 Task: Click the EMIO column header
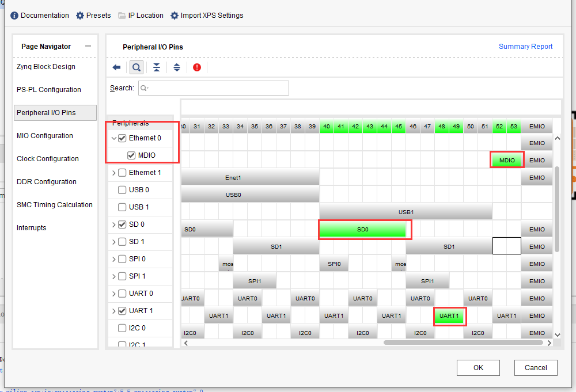[537, 126]
